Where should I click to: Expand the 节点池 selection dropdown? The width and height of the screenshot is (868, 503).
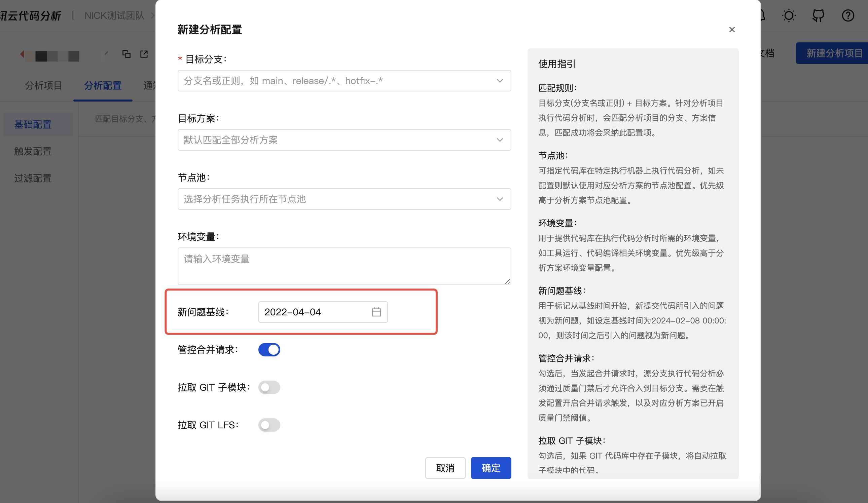pos(344,199)
